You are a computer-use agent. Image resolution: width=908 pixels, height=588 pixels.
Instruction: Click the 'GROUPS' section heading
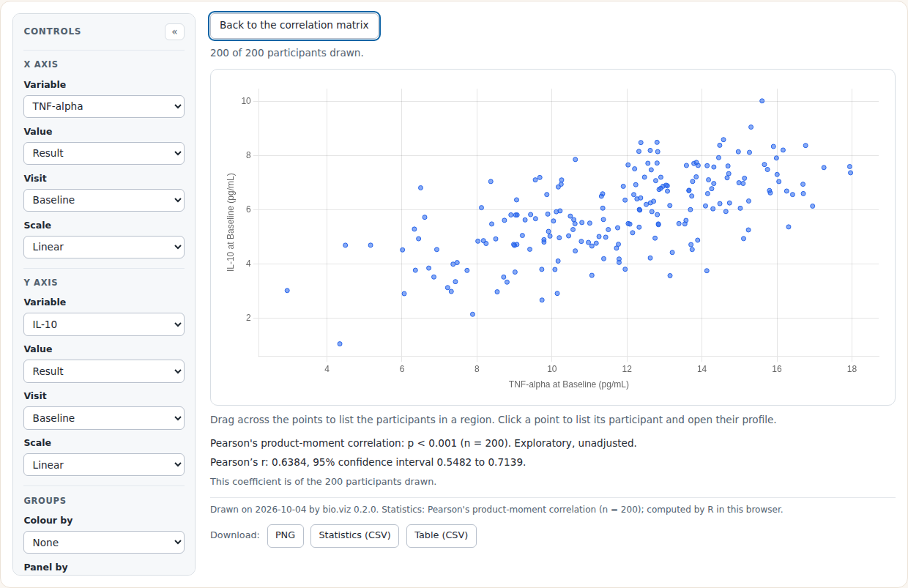[45, 501]
